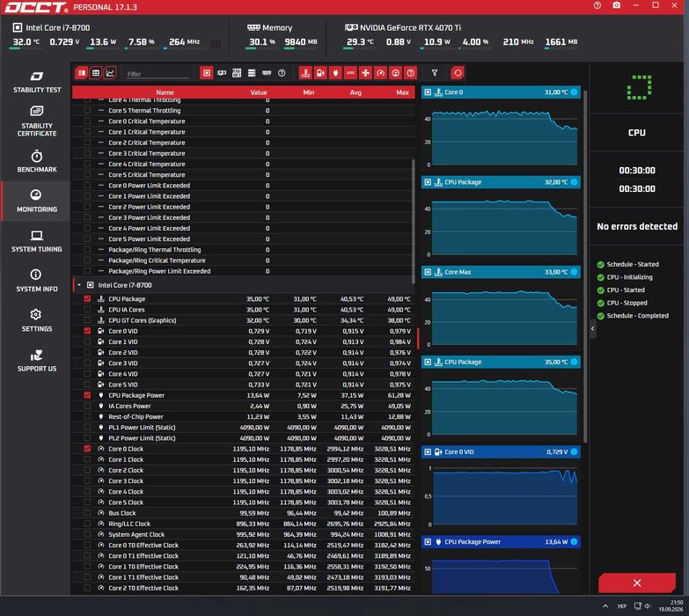Click the Package/Ring Thermal Throttling row
This screenshot has width=689, height=616.
244,250
